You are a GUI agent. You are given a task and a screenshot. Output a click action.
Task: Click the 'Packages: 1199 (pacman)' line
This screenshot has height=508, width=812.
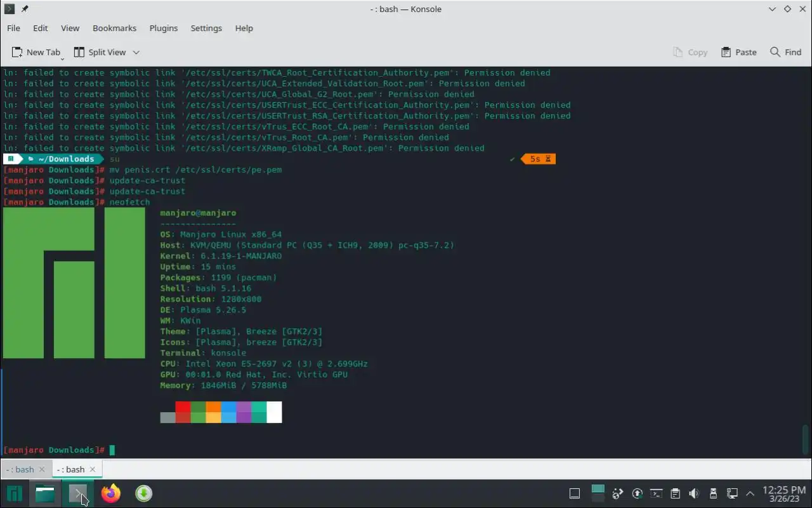(218, 277)
